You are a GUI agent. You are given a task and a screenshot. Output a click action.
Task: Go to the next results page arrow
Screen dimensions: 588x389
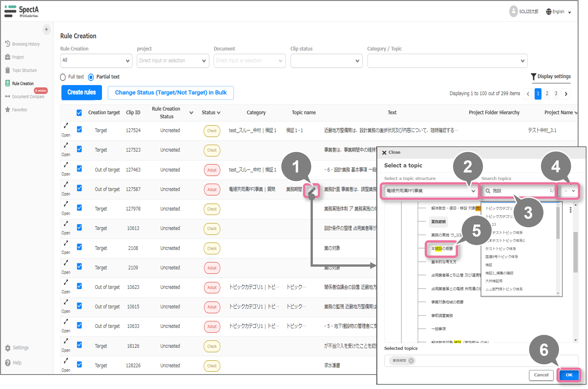566,94
